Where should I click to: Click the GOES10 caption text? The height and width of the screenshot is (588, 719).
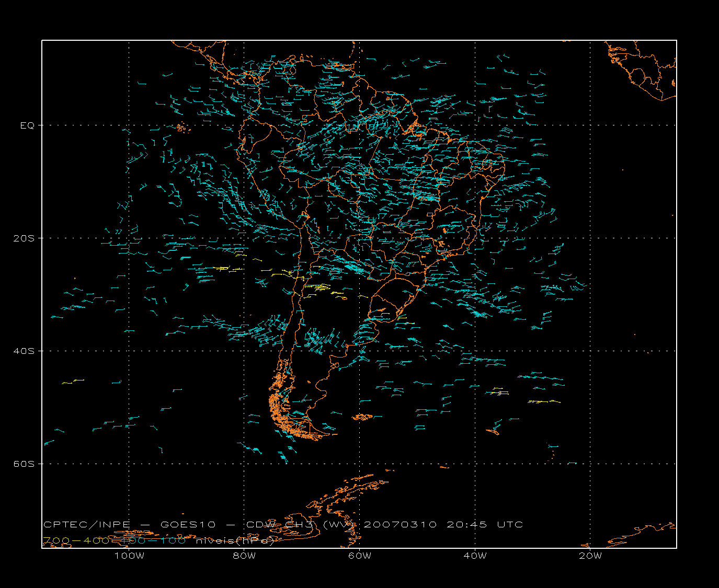[188, 524]
